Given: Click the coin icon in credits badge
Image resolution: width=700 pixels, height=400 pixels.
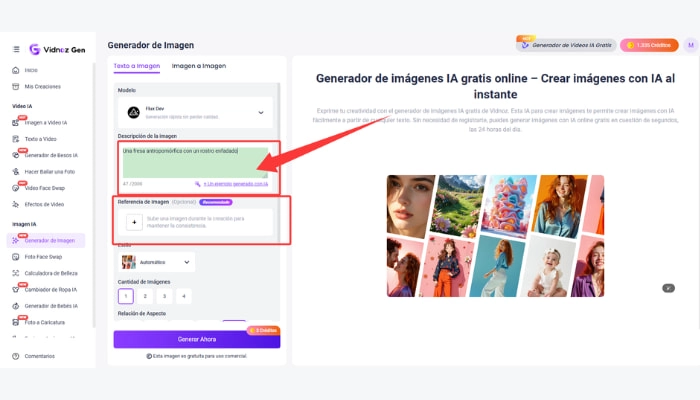Looking at the screenshot, I should point(630,45).
